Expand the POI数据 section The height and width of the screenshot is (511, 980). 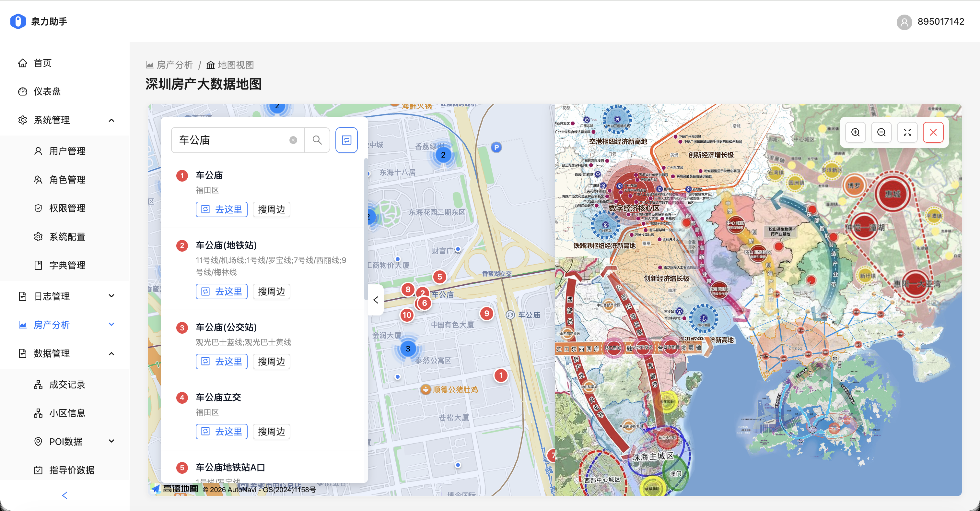click(x=111, y=441)
